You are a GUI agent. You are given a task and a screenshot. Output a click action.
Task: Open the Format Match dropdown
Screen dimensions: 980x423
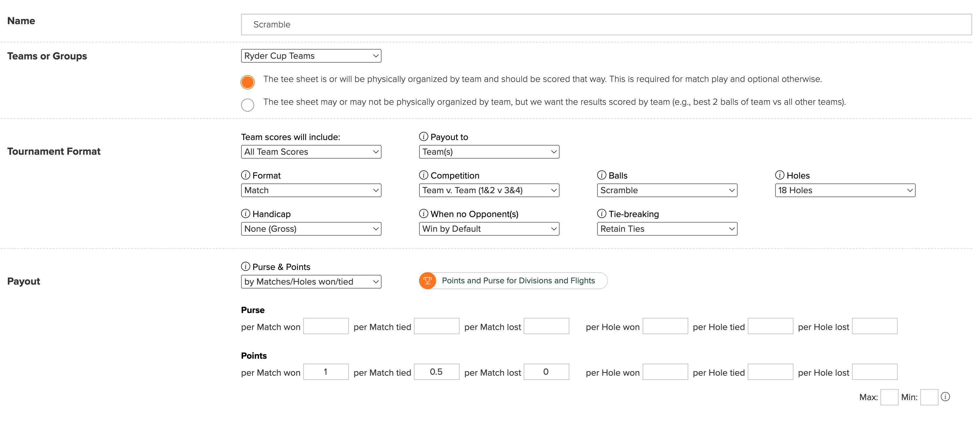(x=311, y=190)
